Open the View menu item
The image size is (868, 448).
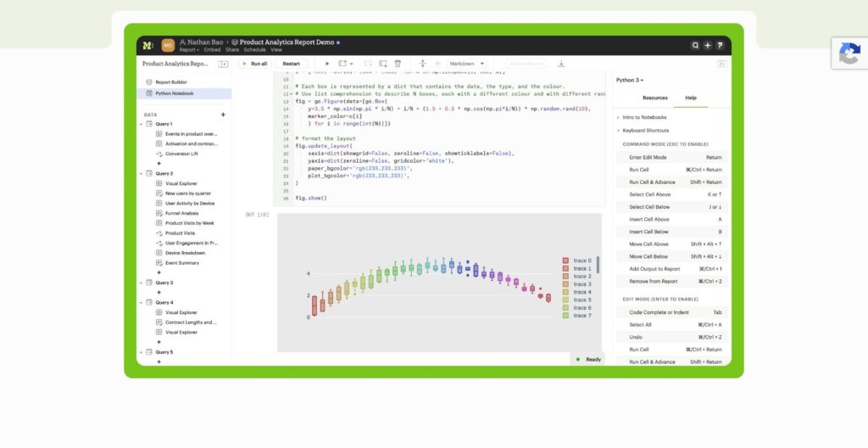pyautogui.click(x=276, y=50)
